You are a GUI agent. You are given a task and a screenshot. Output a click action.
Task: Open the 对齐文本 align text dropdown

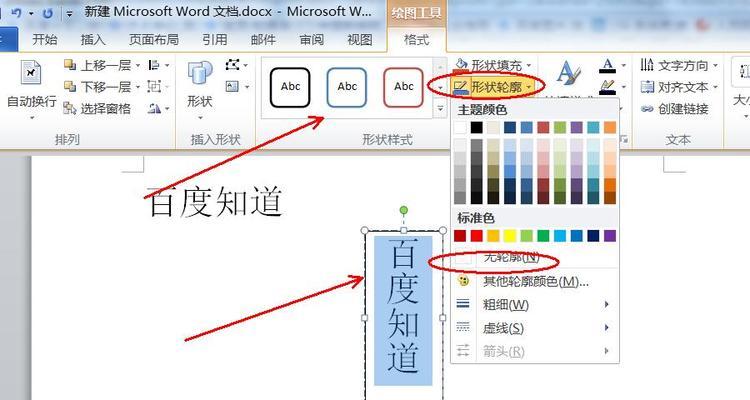(679, 87)
